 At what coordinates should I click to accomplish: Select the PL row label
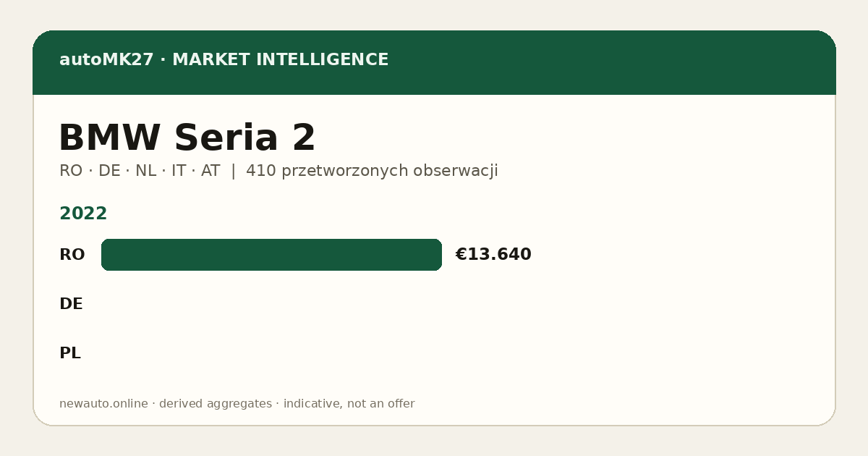pyautogui.click(x=69, y=353)
